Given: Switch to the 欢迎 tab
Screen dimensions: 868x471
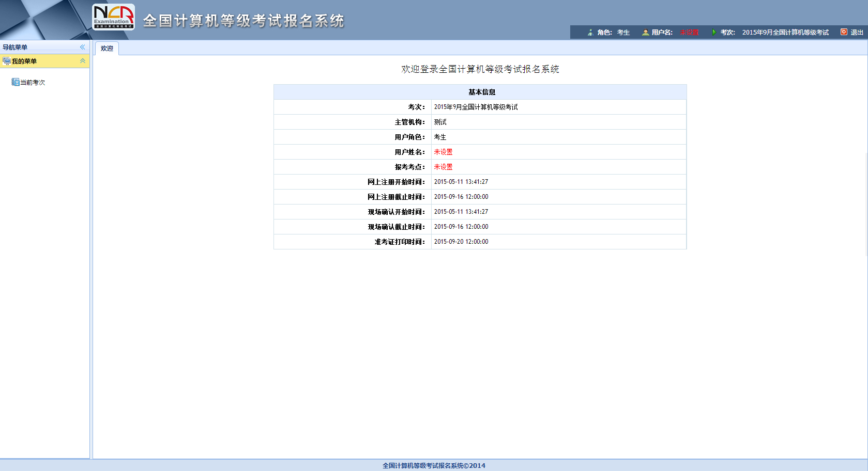Looking at the screenshot, I should point(107,49).
